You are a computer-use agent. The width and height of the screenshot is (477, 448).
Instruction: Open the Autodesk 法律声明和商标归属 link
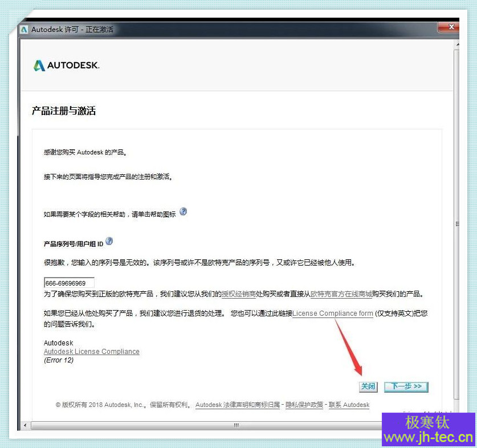[x=238, y=405]
